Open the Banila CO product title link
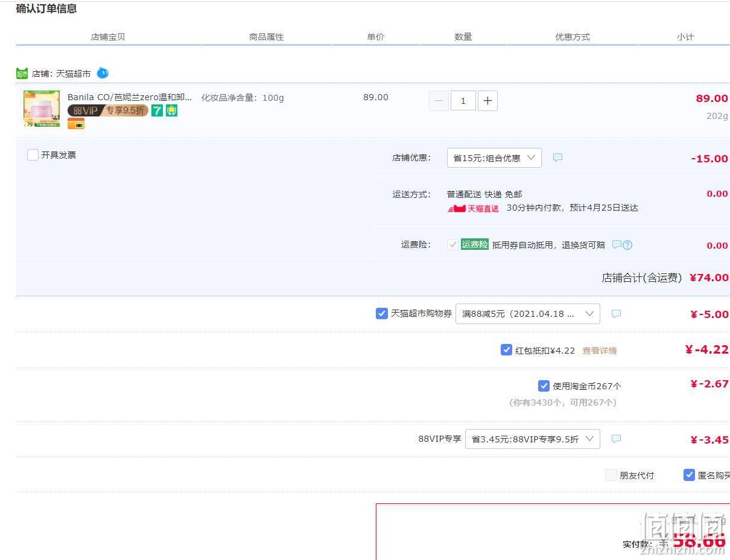730x560 pixels. 130,97
